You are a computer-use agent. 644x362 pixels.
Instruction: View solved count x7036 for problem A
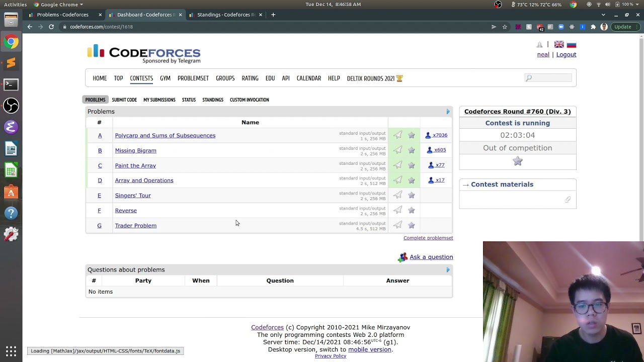[436, 135]
